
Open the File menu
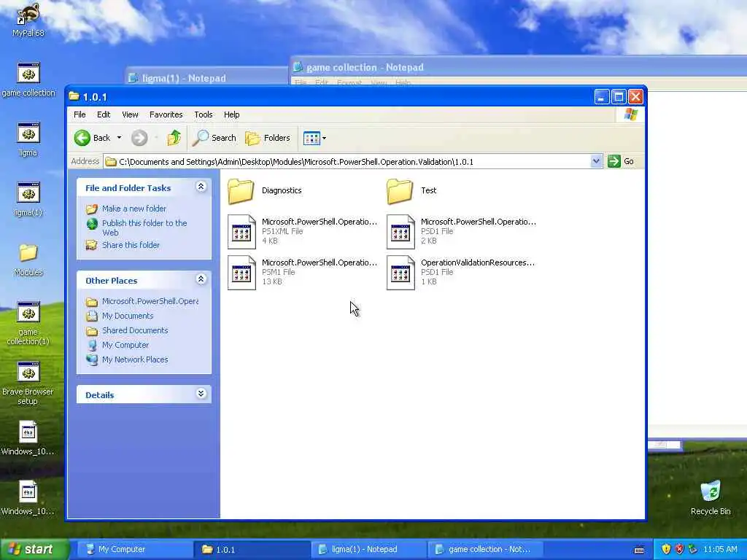80,114
